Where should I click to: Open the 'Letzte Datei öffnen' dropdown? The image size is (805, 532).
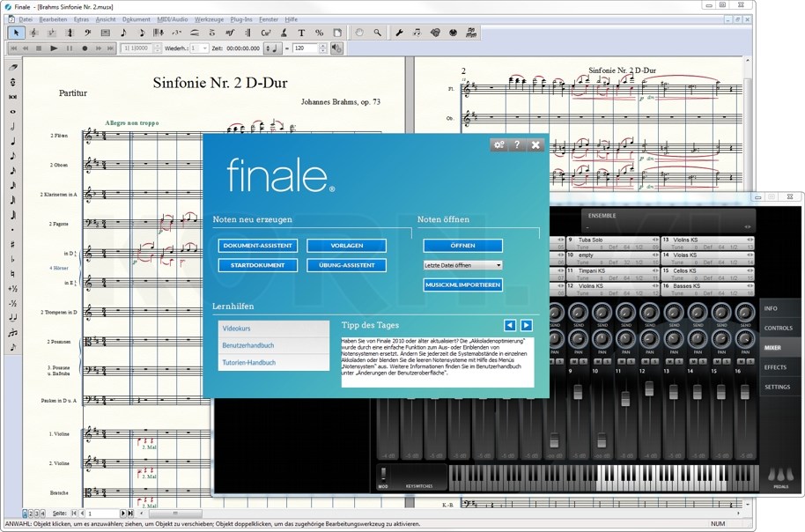[x=463, y=264]
